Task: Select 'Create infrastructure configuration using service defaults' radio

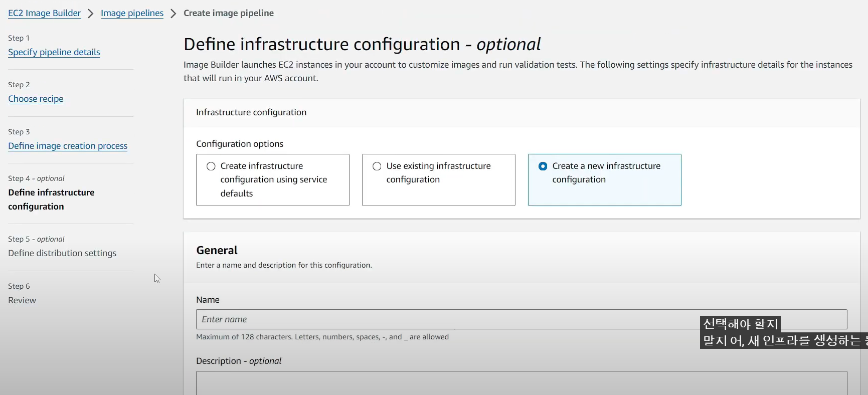Action: point(211,166)
